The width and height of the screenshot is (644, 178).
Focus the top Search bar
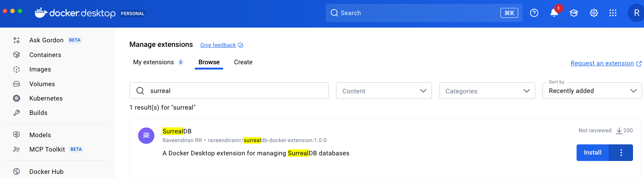(x=424, y=13)
